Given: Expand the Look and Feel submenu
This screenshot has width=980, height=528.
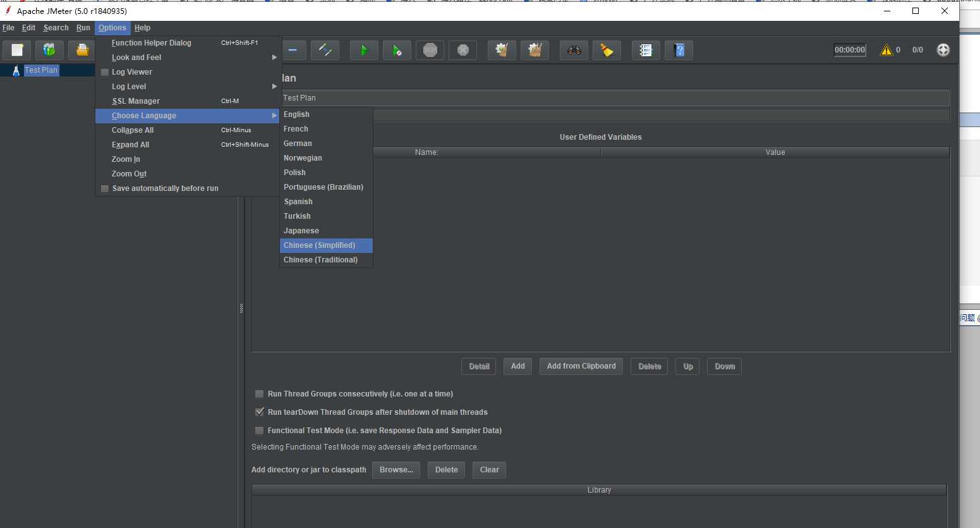Looking at the screenshot, I should click(187, 58).
